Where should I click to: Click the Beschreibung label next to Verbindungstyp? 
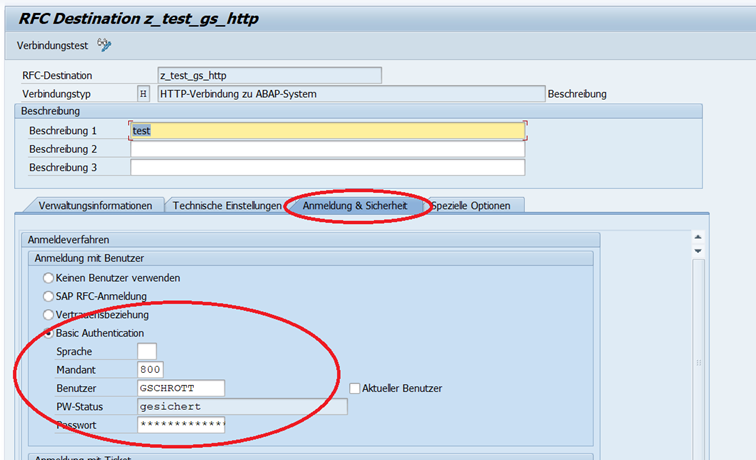[x=577, y=94]
